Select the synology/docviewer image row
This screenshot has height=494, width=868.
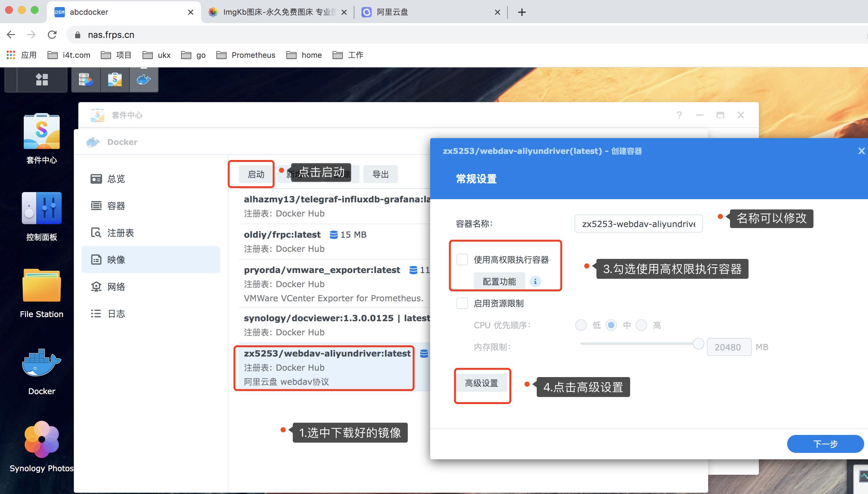334,325
